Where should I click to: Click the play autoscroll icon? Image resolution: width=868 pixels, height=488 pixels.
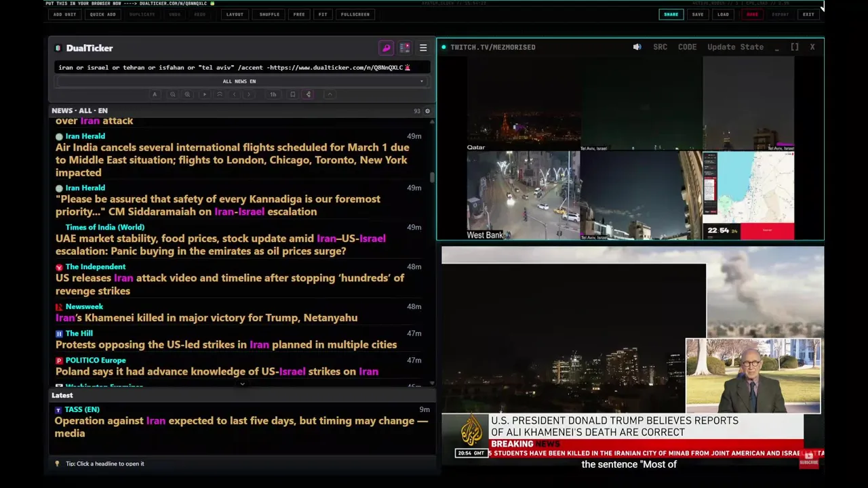(x=205, y=94)
